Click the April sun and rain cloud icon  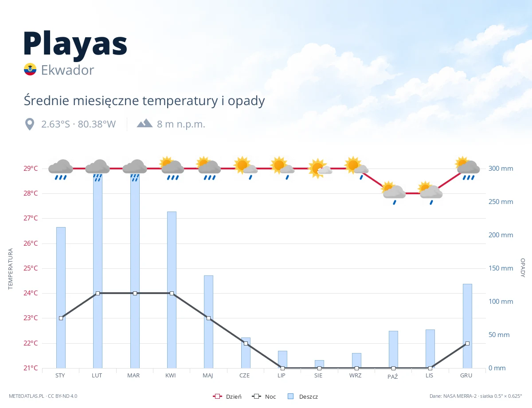click(x=172, y=169)
